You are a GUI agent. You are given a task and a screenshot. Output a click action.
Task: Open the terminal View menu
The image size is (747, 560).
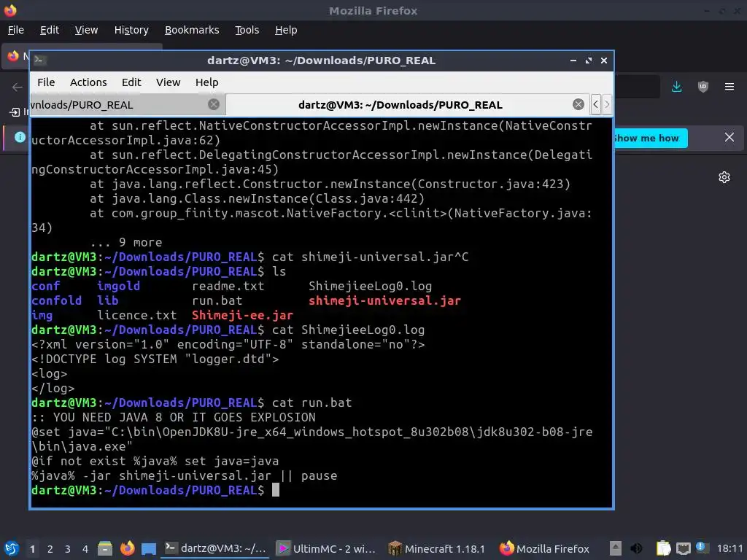tap(169, 82)
